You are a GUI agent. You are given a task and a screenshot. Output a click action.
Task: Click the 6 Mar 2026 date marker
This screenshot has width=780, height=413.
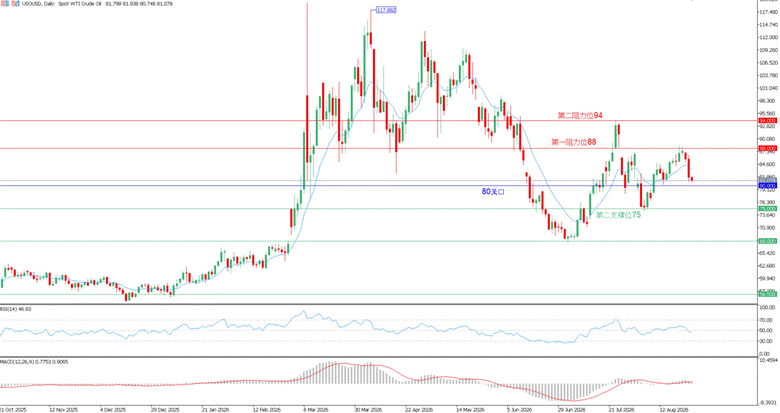coord(315,410)
